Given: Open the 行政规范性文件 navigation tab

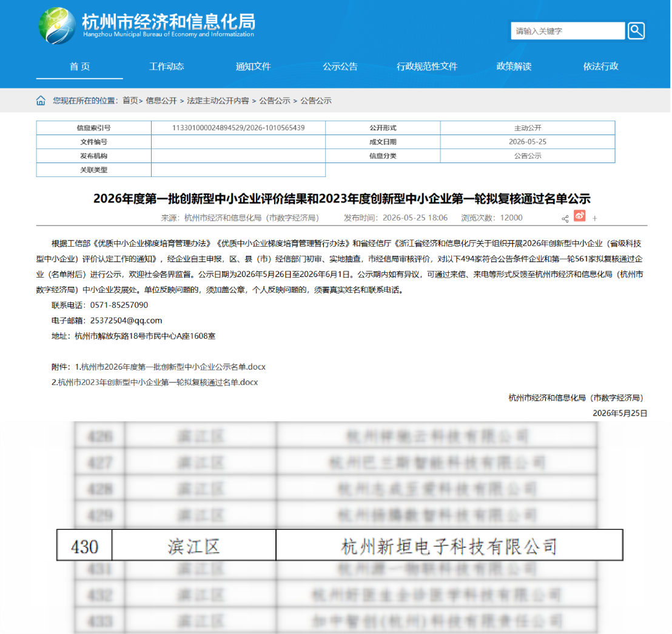Looking at the screenshot, I should pos(427,67).
